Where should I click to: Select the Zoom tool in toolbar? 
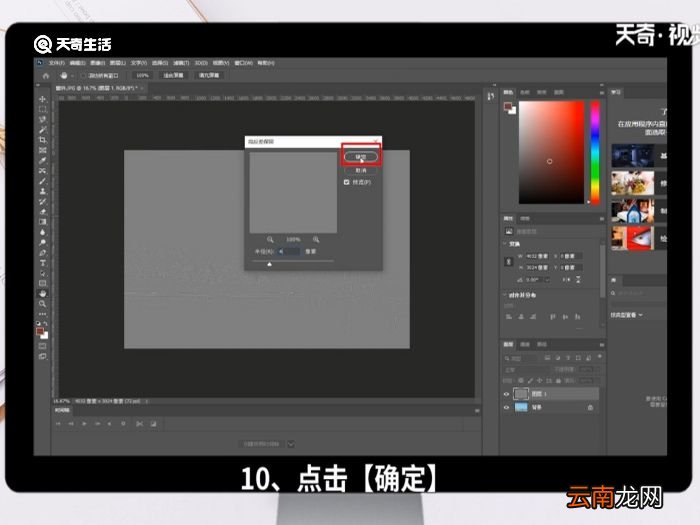(x=42, y=304)
